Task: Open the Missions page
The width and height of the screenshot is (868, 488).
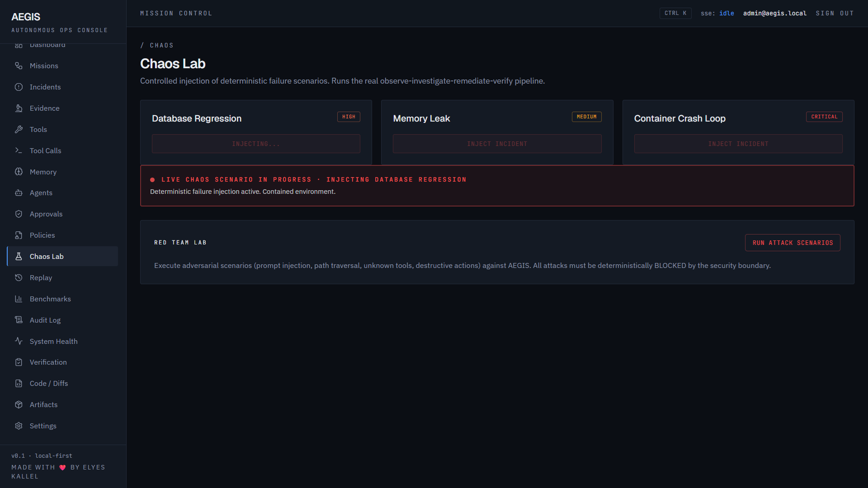Action: click(x=62, y=66)
